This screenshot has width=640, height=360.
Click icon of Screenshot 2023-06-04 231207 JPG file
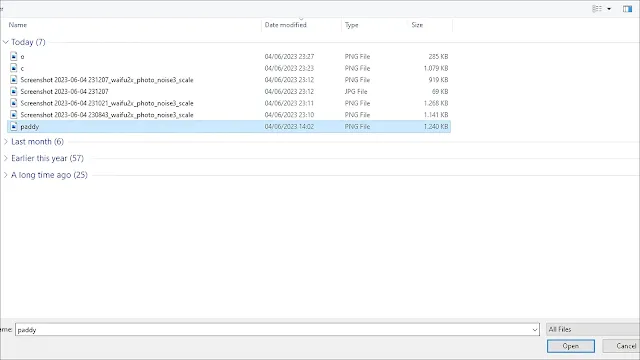[14, 91]
